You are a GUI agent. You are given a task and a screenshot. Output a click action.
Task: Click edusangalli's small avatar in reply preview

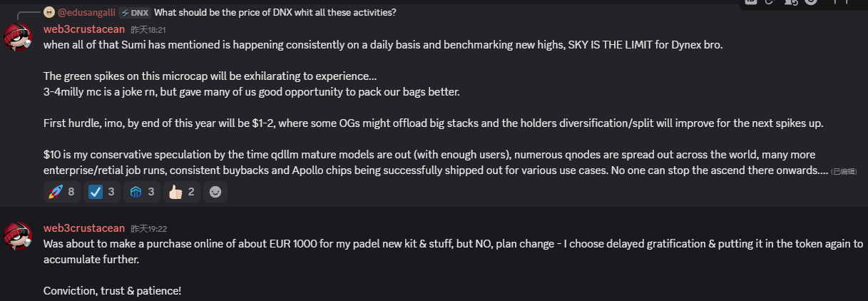pos(48,12)
